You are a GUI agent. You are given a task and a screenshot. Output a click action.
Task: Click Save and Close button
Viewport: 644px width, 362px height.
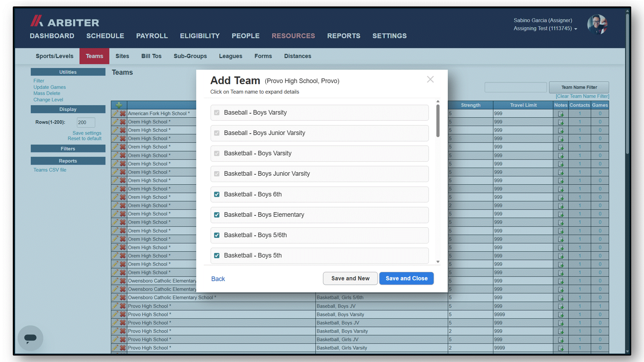(x=407, y=279)
